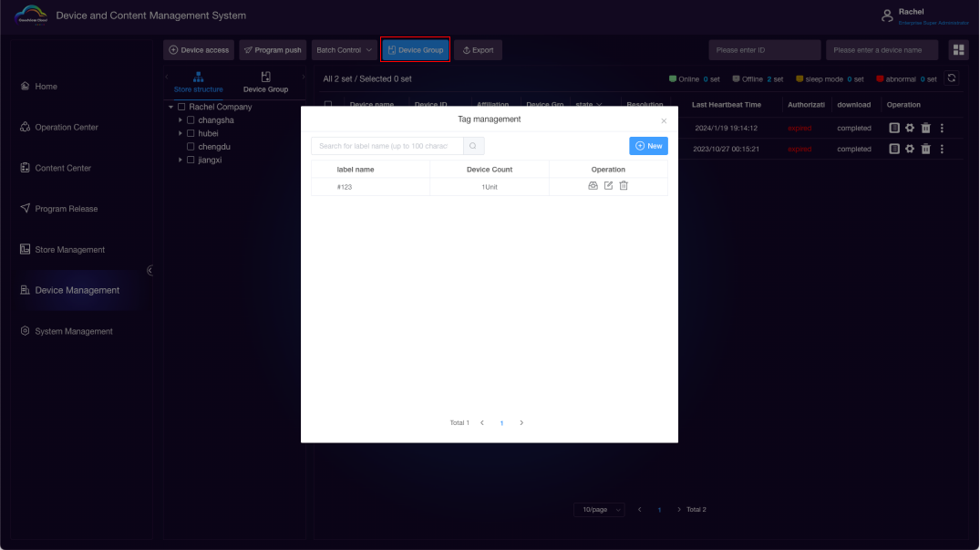Tick the chengdu checkbox in the tree
The width and height of the screenshot is (980, 550).
point(191,147)
